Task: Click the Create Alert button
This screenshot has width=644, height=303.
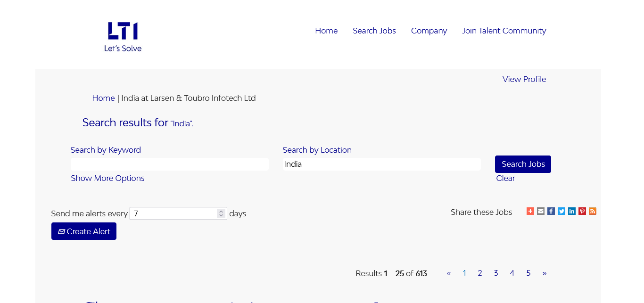Action: coord(84,231)
